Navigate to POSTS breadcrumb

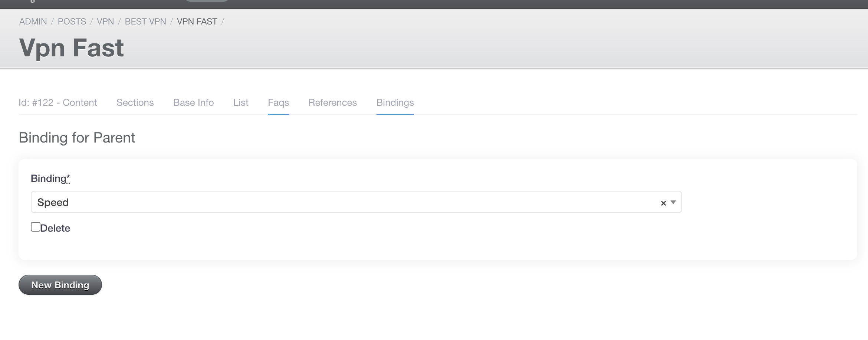72,22
